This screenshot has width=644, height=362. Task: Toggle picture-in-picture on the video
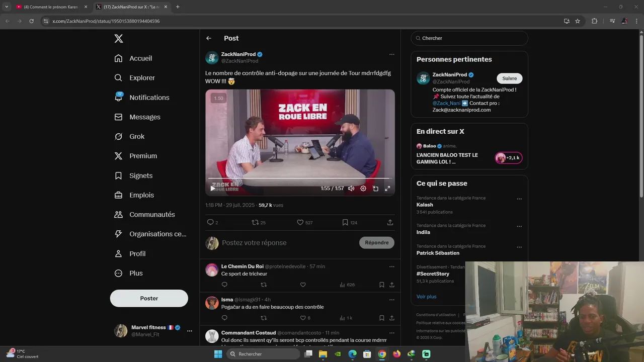click(375, 189)
